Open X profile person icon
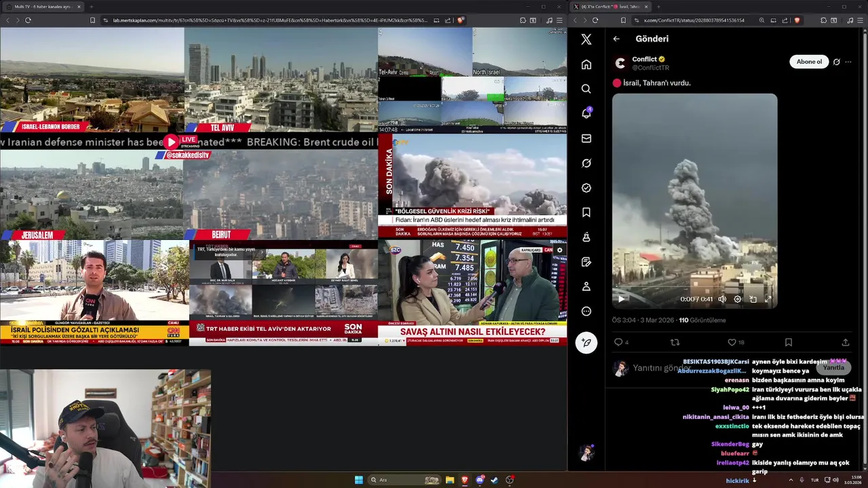This screenshot has height=488, width=868. [x=587, y=287]
